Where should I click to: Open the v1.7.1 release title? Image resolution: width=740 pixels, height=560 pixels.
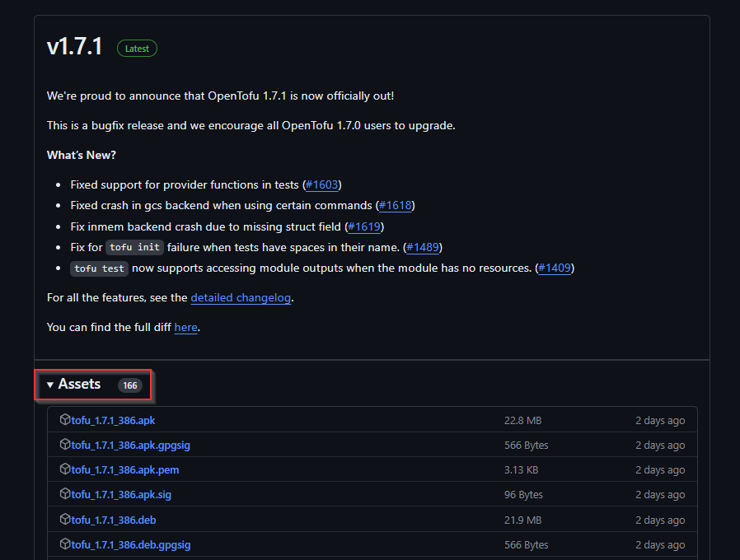point(74,47)
